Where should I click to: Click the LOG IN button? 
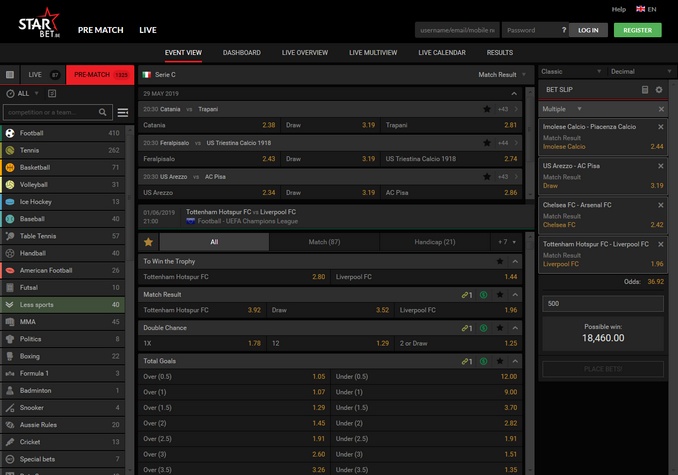click(588, 30)
